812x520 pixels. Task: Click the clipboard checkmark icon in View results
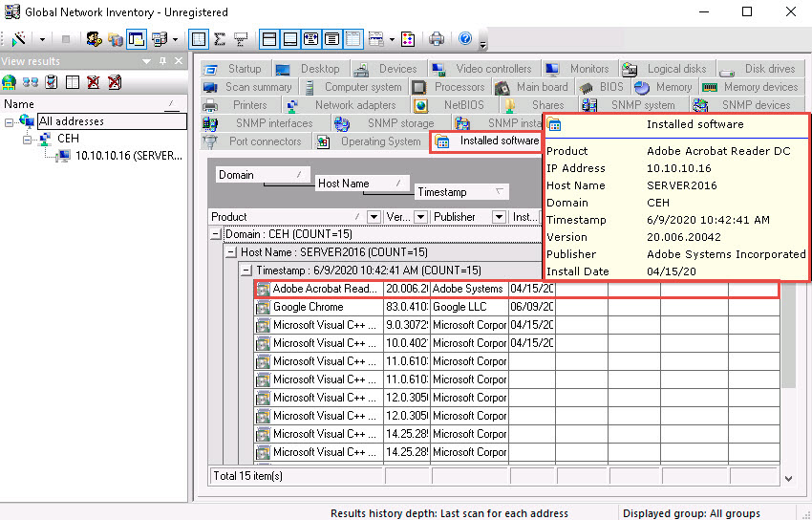(52, 82)
